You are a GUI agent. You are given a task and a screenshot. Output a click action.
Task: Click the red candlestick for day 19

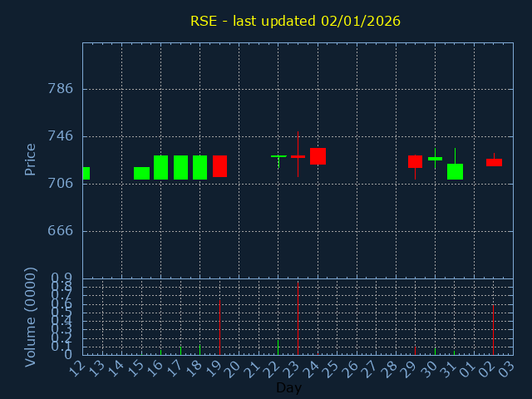point(219,166)
